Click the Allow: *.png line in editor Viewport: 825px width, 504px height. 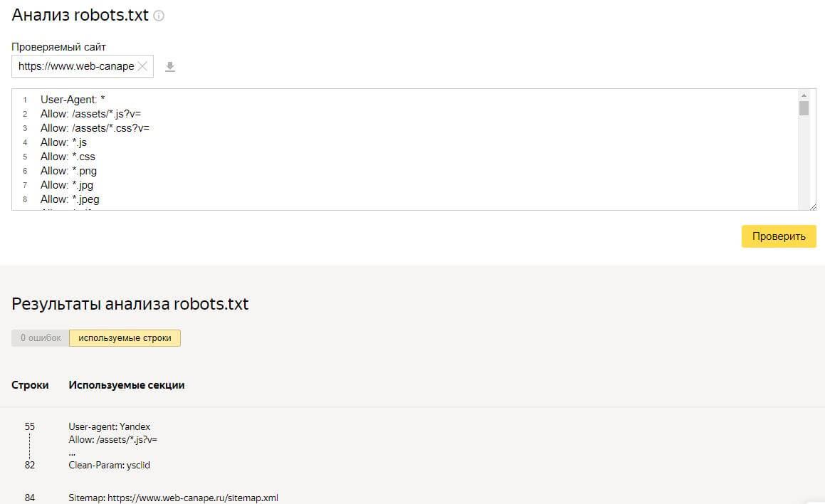[x=68, y=171]
